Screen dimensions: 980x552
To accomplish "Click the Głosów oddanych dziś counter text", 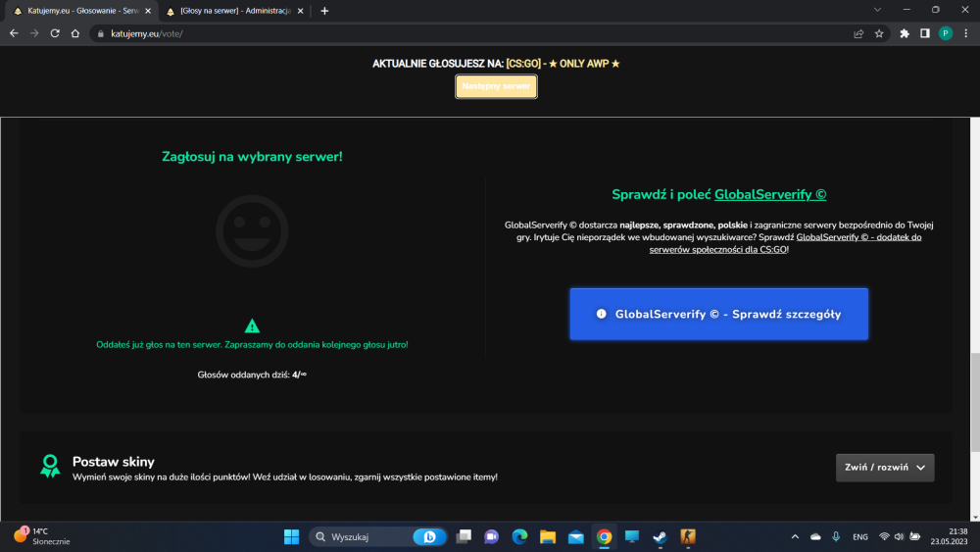I will point(252,375).
